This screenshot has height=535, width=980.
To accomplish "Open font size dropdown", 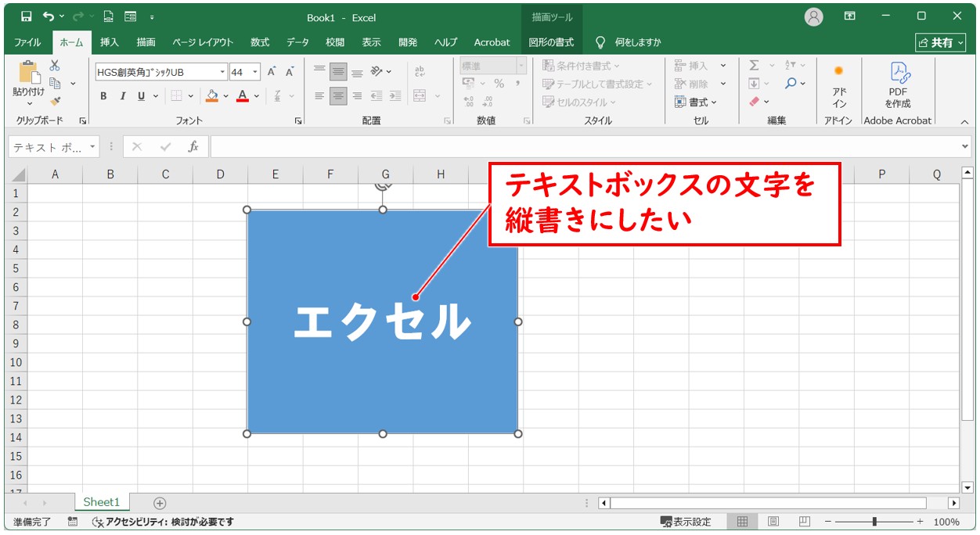I will [x=255, y=72].
